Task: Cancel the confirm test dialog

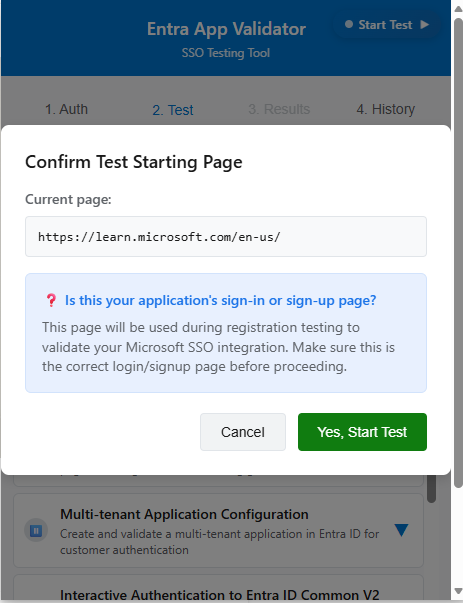Action: pos(243,432)
